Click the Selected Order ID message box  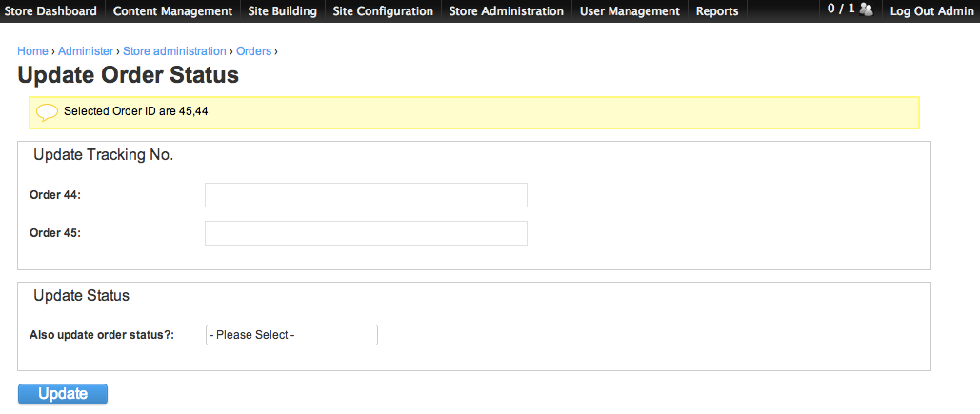point(474,113)
